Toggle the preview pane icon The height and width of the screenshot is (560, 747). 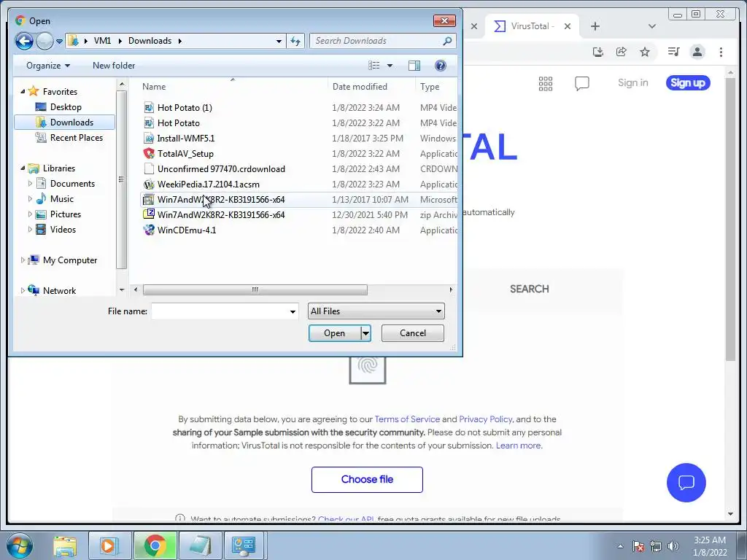pos(414,65)
